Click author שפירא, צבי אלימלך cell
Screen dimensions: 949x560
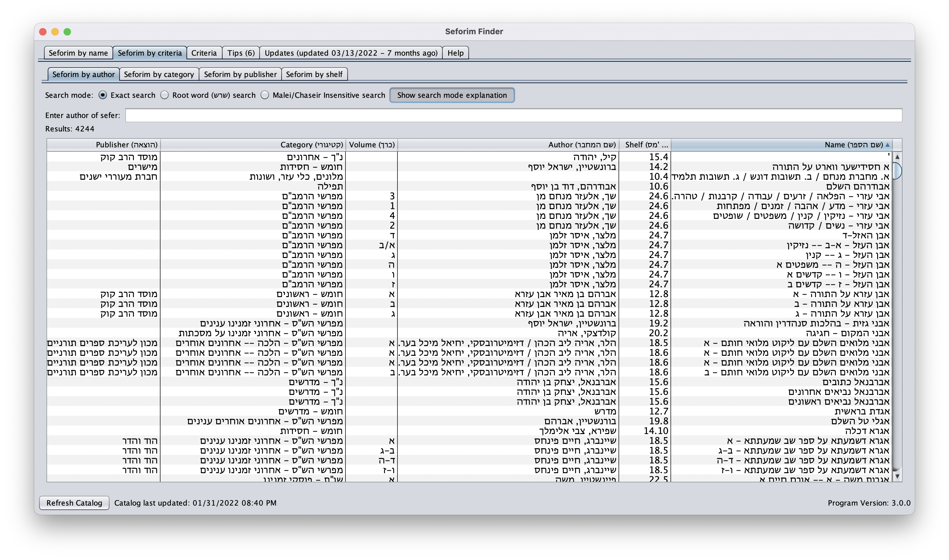[x=577, y=431]
